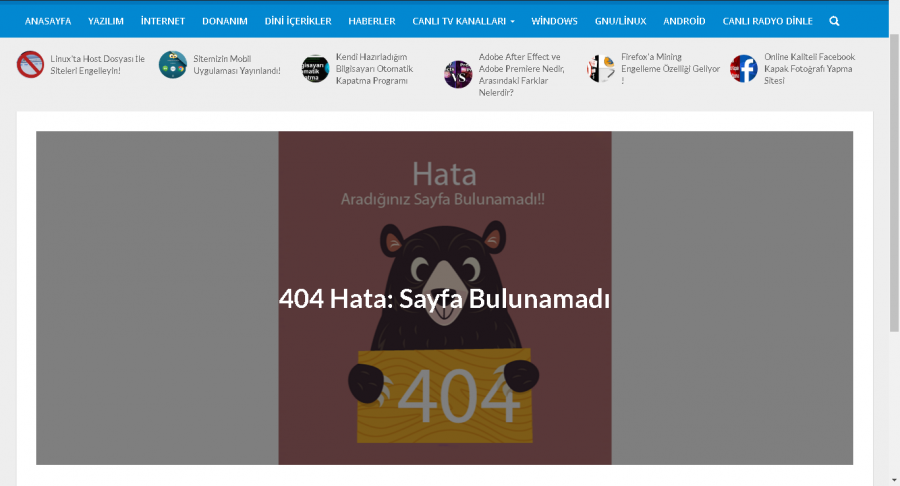Click the After Effects vs Premiere thumbnail
900x486 pixels.
pos(458,75)
